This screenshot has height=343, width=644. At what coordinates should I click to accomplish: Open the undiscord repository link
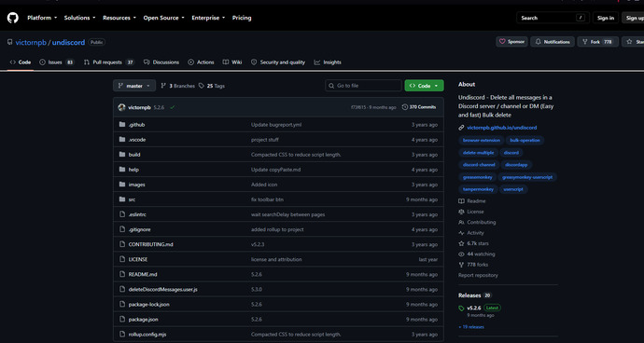click(68, 42)
